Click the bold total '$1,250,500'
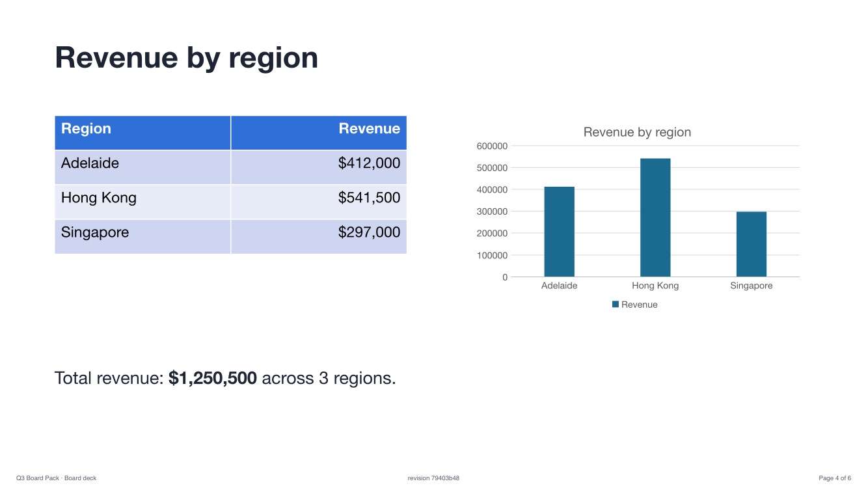 click(213, 378)
